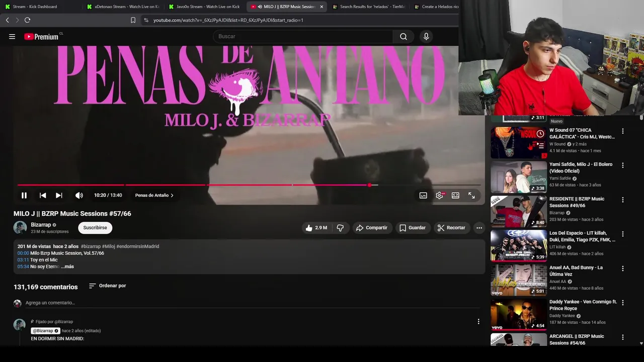The width and height of the screenshot is (644, 362).
Task: Go back in browser
Action: pos(7,20)
